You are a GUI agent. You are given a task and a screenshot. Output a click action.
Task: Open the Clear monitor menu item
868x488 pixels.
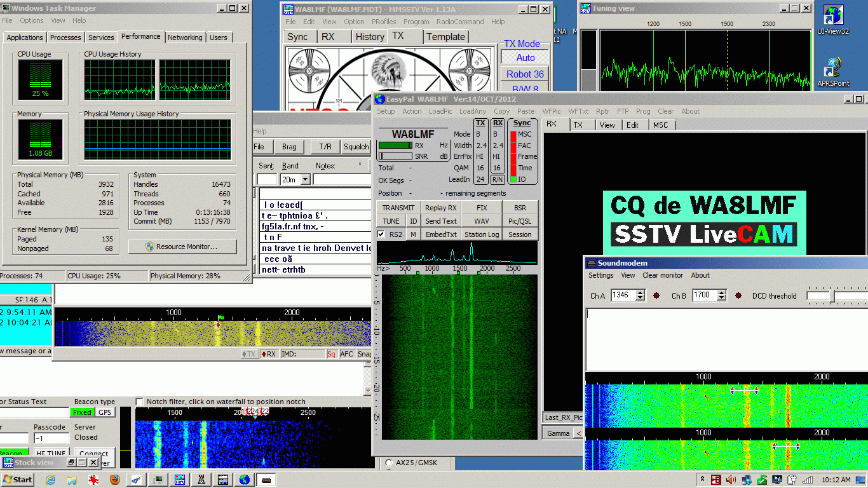coord(663,275)
